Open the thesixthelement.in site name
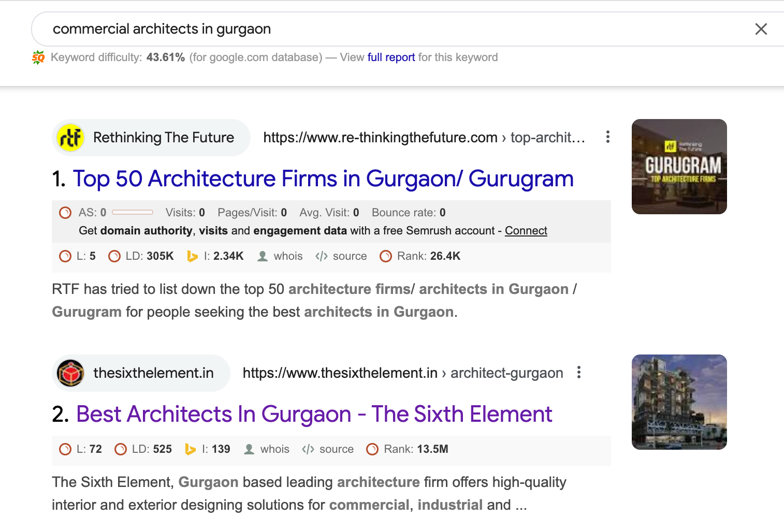The image size is (784, 532). coord(154,373)
